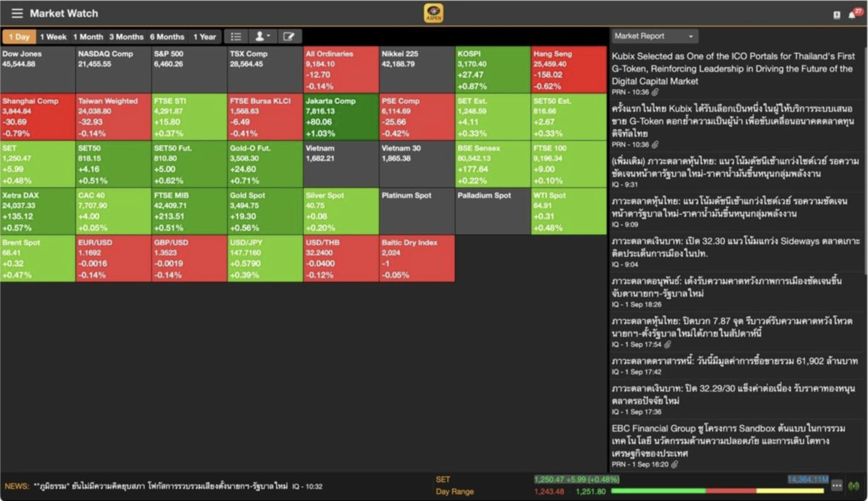Switch to the 1 Week timeframe
Image resolution: width=868 pixels, height=501 pixels.
point(53,37)
